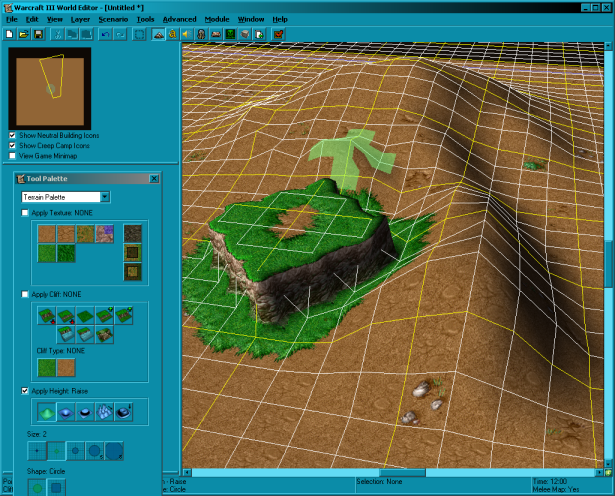Choose brush size 3
This screenshot has height=496, width=615.
[75, 451]
